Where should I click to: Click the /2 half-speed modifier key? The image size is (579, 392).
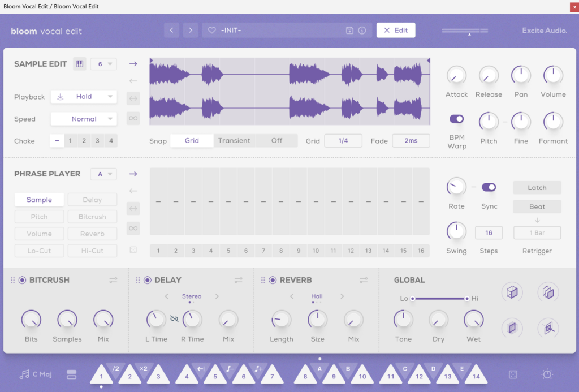coord(115,370)
